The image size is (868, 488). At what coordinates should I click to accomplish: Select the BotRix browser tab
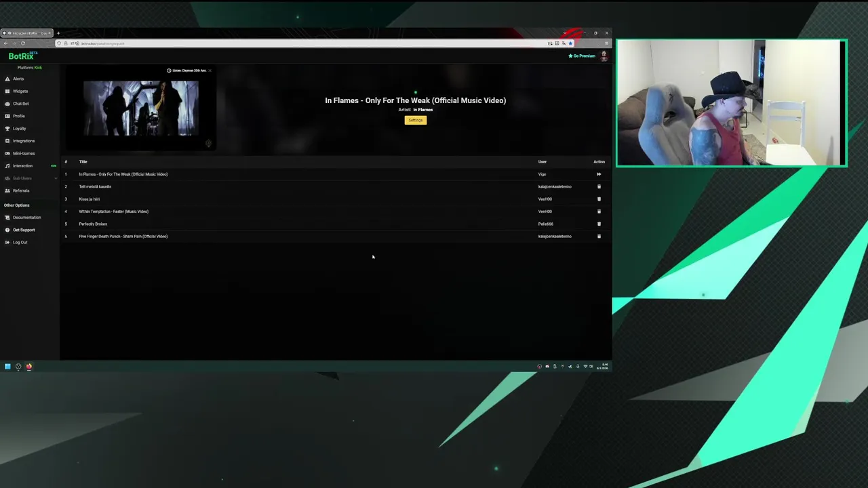[x=26, y=33]
